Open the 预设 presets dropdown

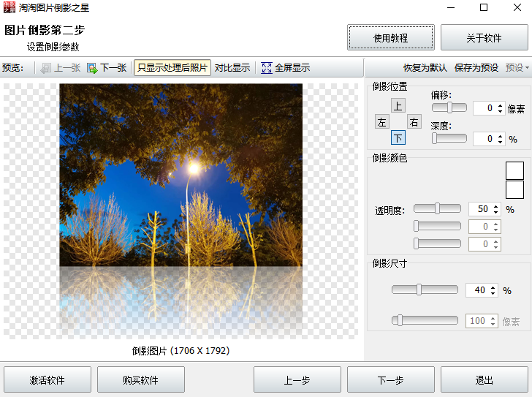(517, 68)
